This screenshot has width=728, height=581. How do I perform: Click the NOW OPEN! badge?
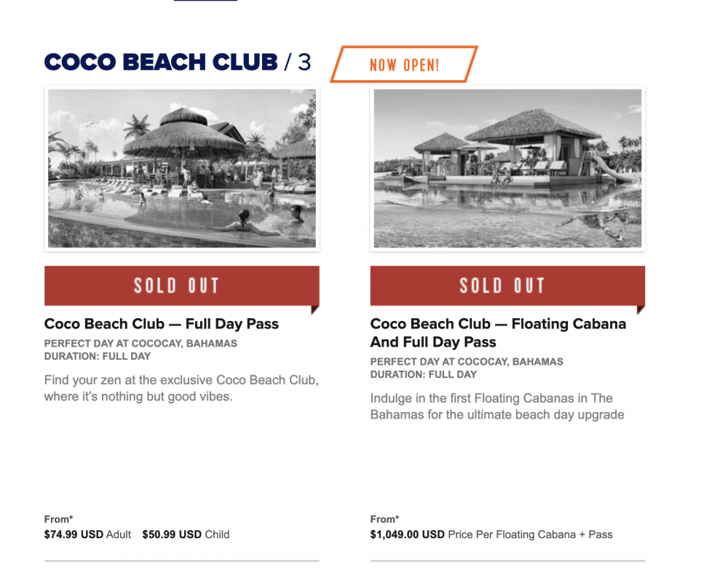click(404, 64)
